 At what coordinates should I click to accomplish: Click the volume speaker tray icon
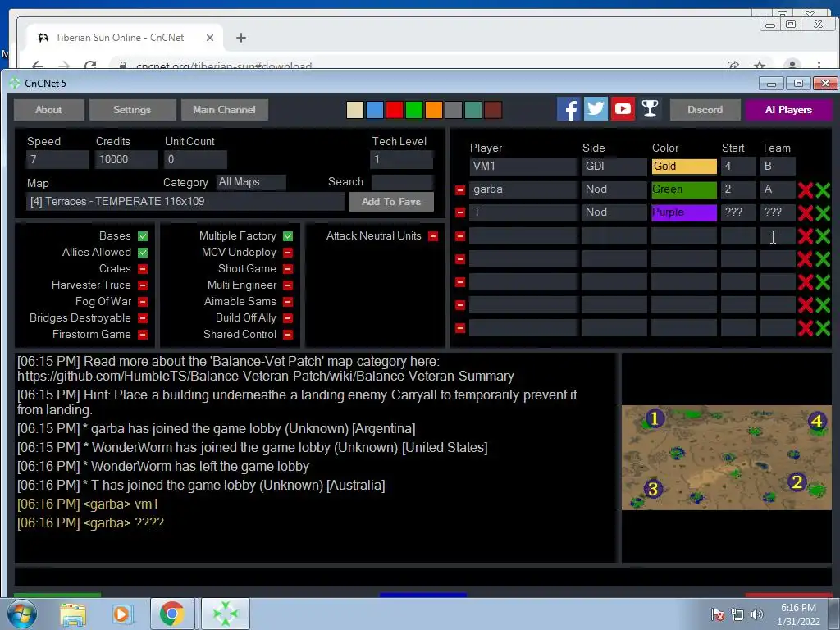(x=757, y=614)
